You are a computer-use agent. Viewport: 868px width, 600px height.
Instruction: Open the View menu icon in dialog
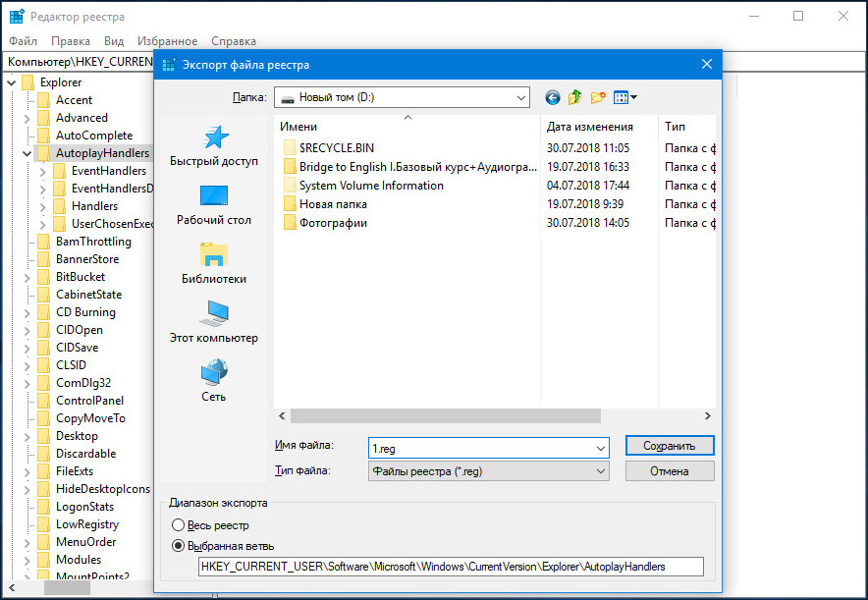point(625,98)
